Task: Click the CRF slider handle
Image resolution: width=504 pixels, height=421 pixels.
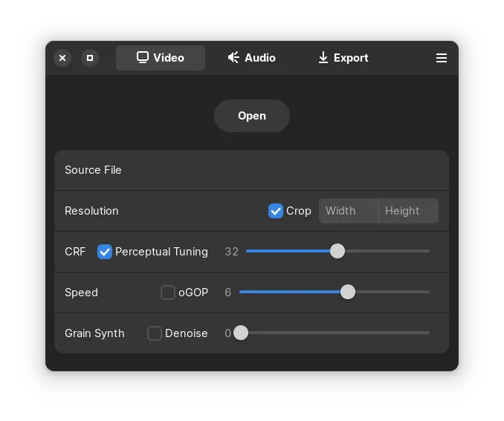Action: tap(337, 251)
